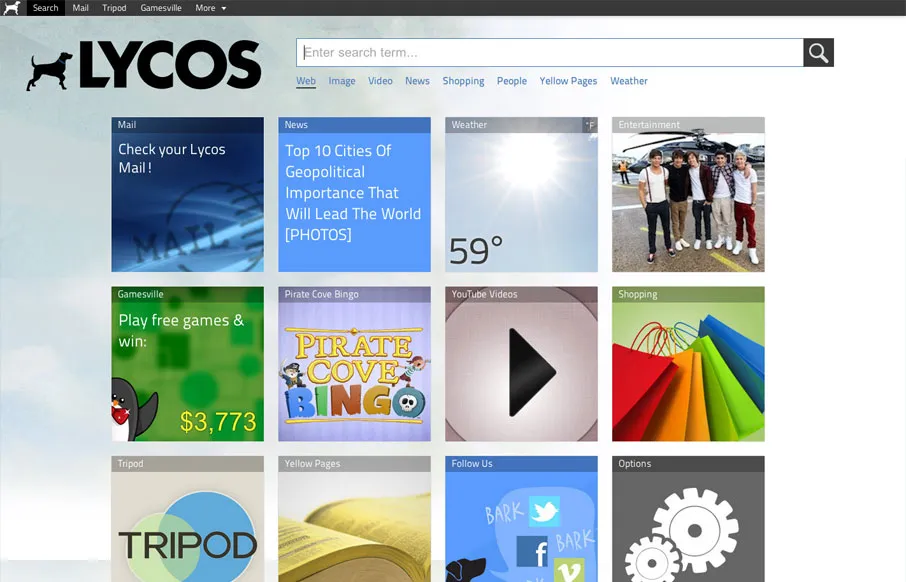Click the YouTube Videos play arrow

point(532,372)
